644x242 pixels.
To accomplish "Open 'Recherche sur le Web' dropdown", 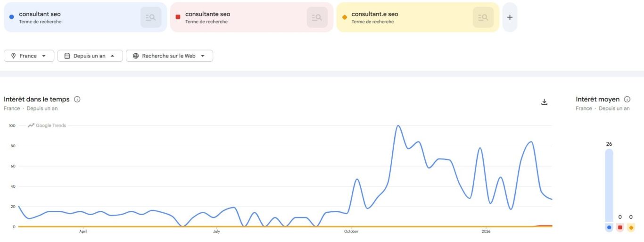I will (x=169, y=56).
